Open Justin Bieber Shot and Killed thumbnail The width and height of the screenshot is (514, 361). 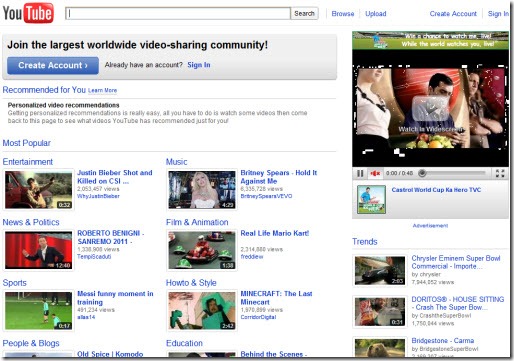coord(38,190)
